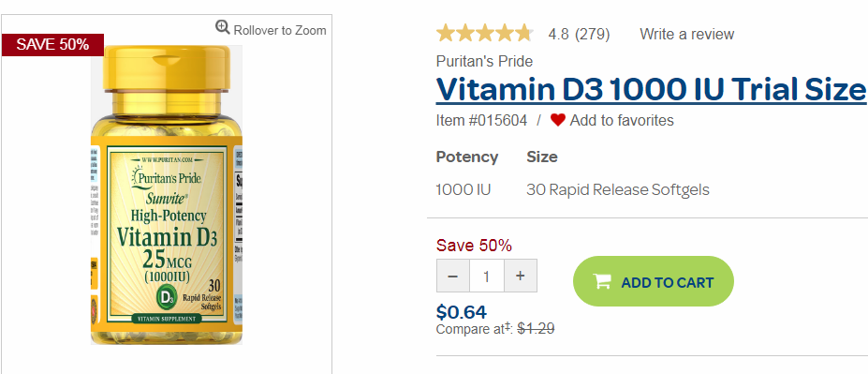868x374 pixels.
Task: Open the Write a review link
Action: pos(687,35)
